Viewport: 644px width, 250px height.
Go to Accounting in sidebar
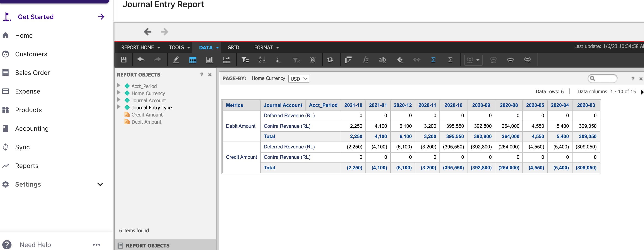32,128
